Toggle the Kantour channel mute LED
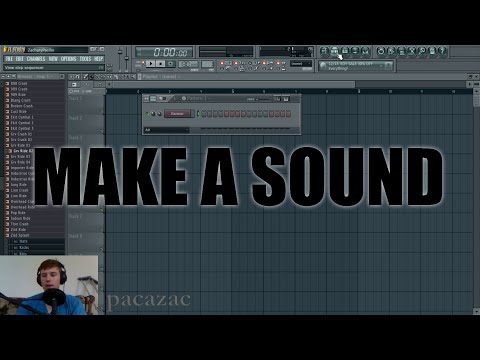480x360 pixels. [x=147, y=114]
